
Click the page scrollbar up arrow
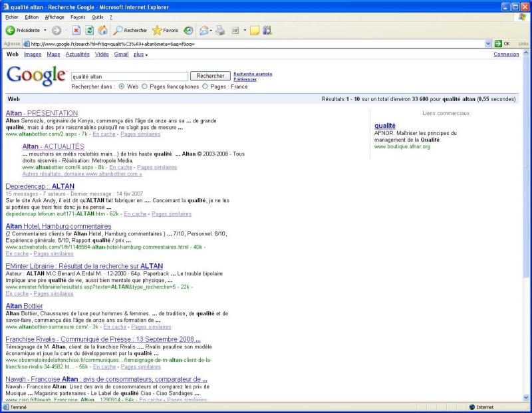(x=526, y=53)
